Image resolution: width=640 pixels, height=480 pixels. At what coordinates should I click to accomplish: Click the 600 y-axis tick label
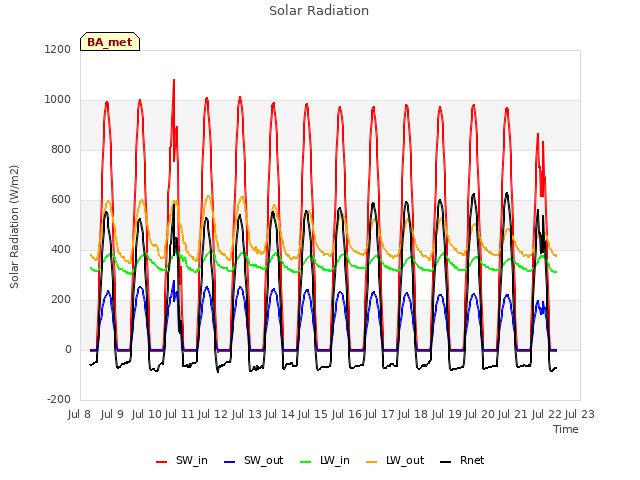61,200
